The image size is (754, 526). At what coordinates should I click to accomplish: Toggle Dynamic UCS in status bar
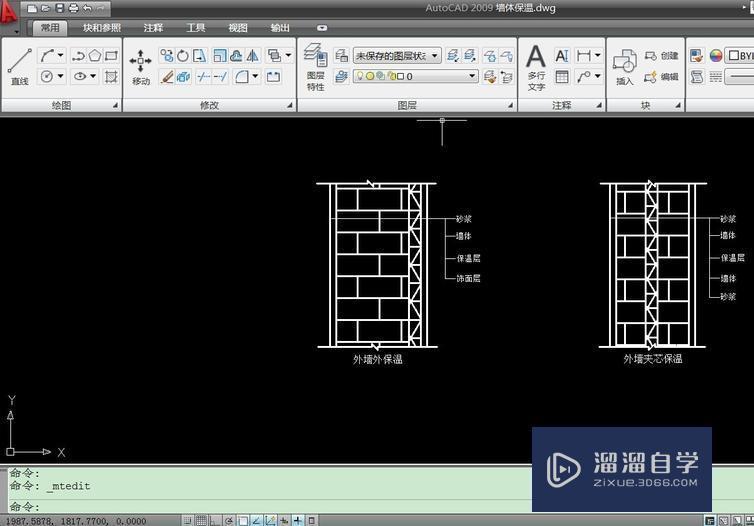(x=270, y=521)
